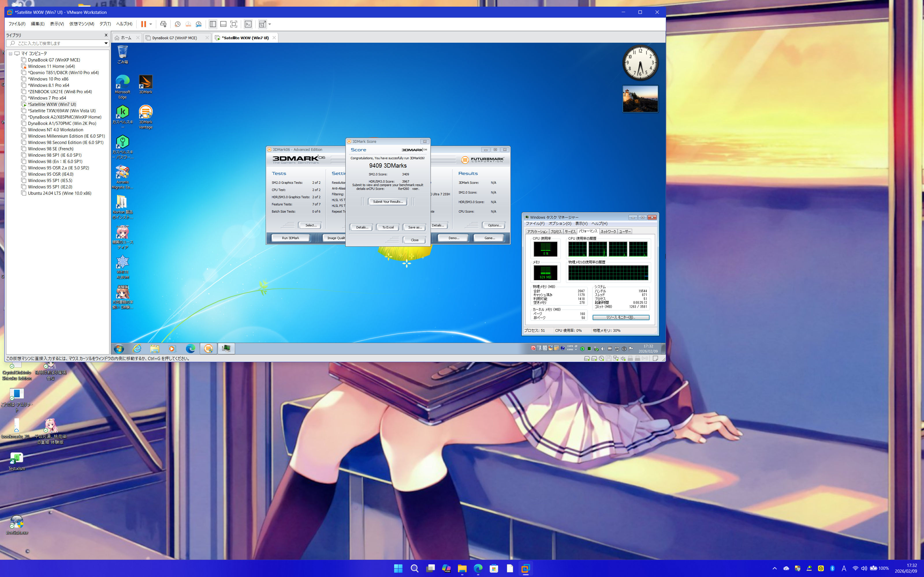Collapse the マイ コンピュータ tree node

pyautogui.click(x=11, y=54)
